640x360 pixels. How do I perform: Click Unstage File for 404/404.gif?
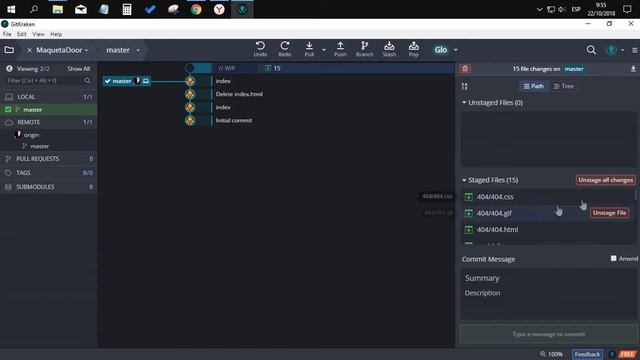tap(609, 213)
